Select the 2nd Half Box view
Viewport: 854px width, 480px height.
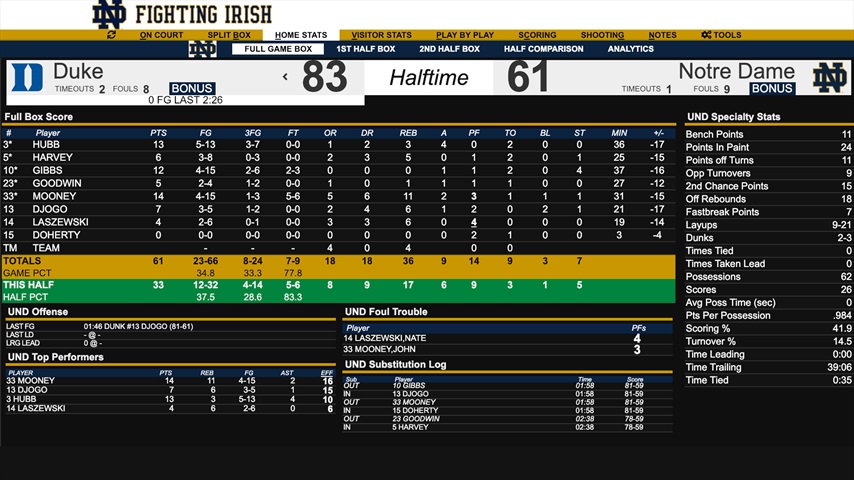(x=449, y=49)
